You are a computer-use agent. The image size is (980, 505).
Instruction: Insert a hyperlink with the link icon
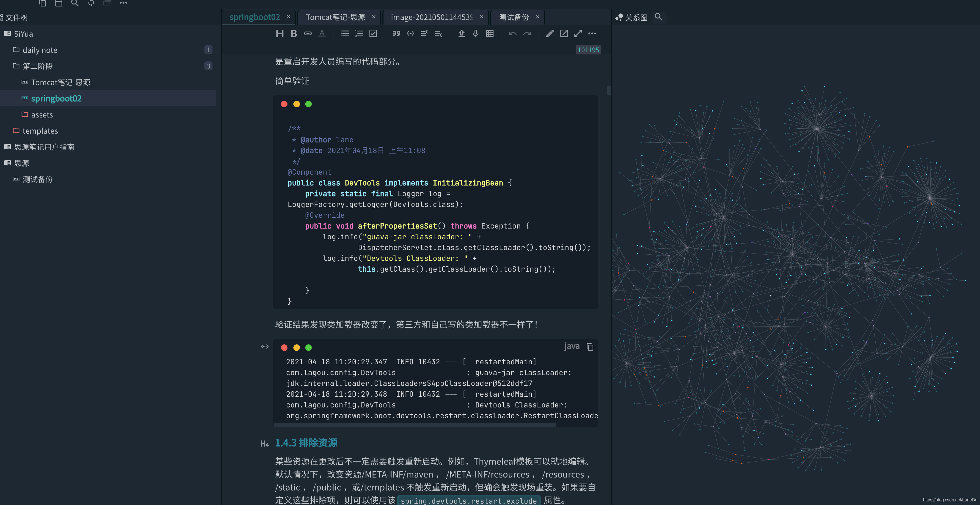click(308, 33)
